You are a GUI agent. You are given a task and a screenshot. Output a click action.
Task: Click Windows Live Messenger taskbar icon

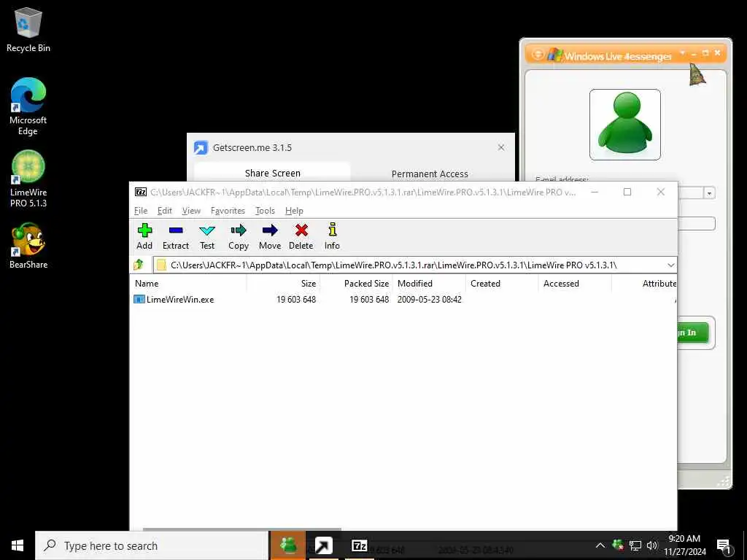click(x=287, y=545)
